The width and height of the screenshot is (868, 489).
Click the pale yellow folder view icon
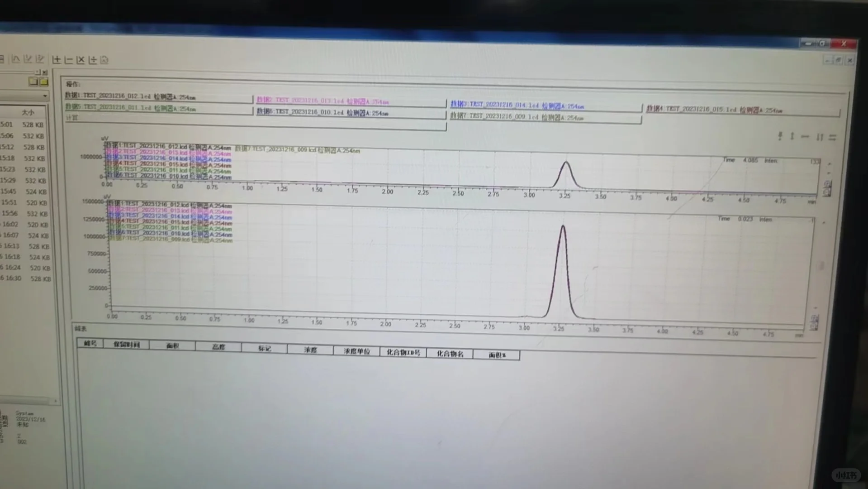coord(33,81)
